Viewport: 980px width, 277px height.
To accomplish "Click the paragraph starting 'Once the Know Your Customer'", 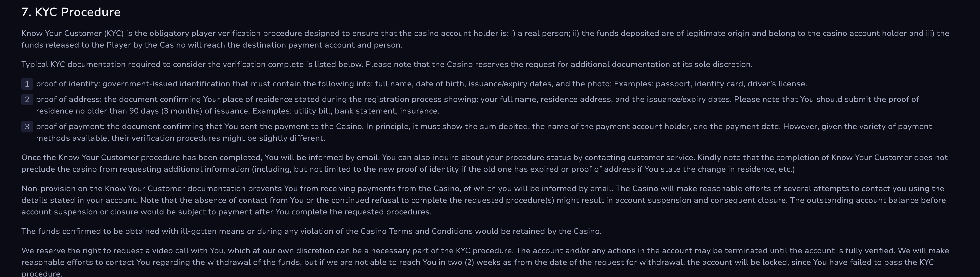I will click(x=484, y=163).
